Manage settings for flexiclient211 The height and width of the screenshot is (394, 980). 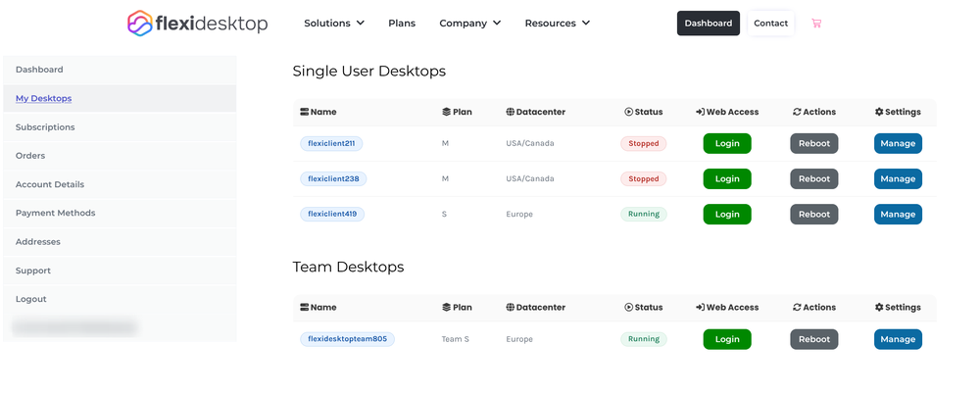pos(898,143)
